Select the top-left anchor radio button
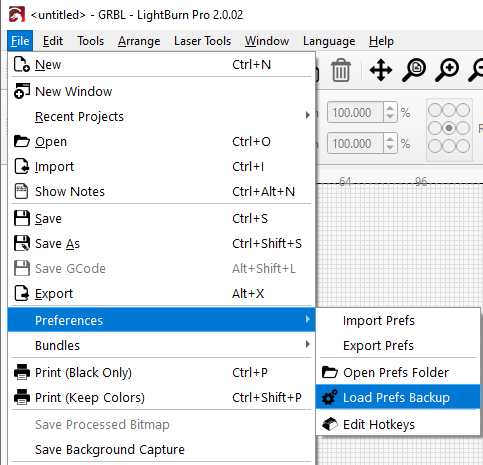 (435, 110)
